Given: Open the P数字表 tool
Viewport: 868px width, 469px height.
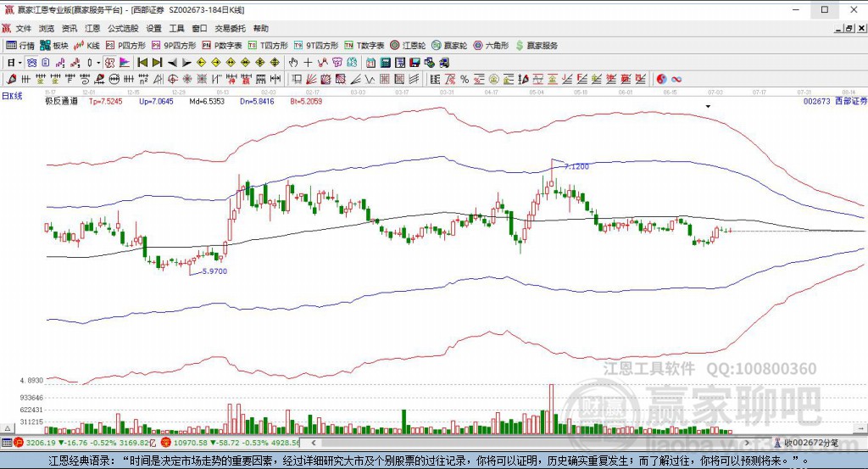Looking at the screenshot, I should pos(222,46).
